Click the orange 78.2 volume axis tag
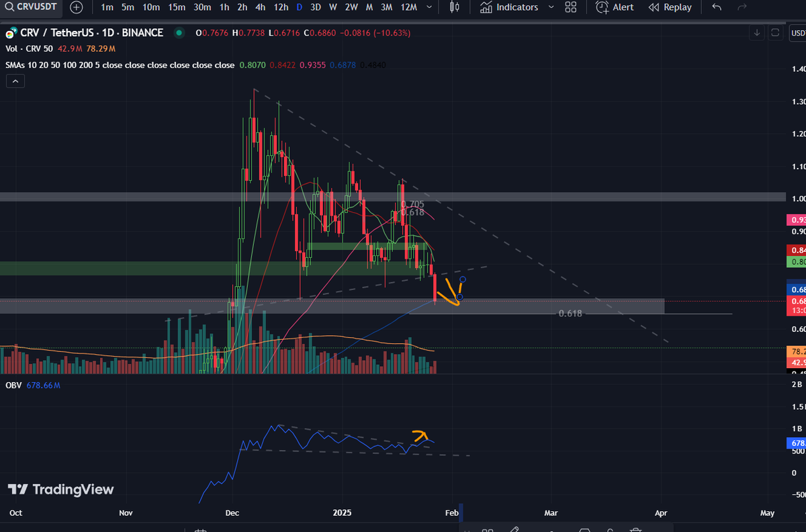Viewport: 806px width, 532px height. (795, 351)
